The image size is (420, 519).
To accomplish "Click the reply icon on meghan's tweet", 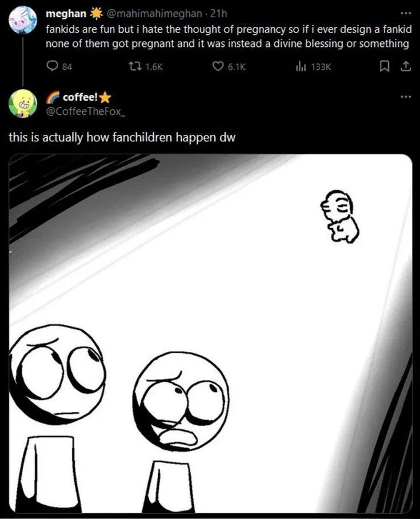I will pyautogui.click(x=53, y=66).
